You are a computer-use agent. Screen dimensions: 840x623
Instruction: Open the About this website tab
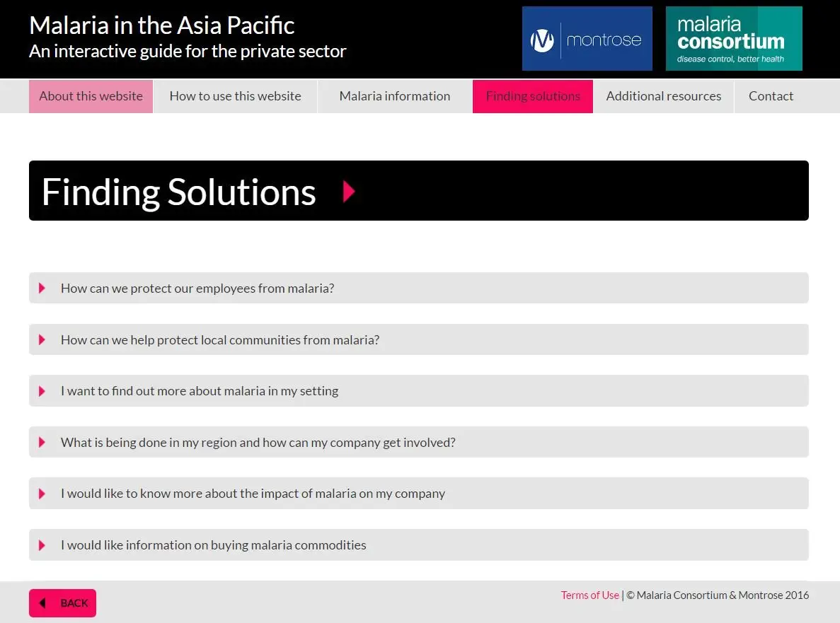pos(91,96)
